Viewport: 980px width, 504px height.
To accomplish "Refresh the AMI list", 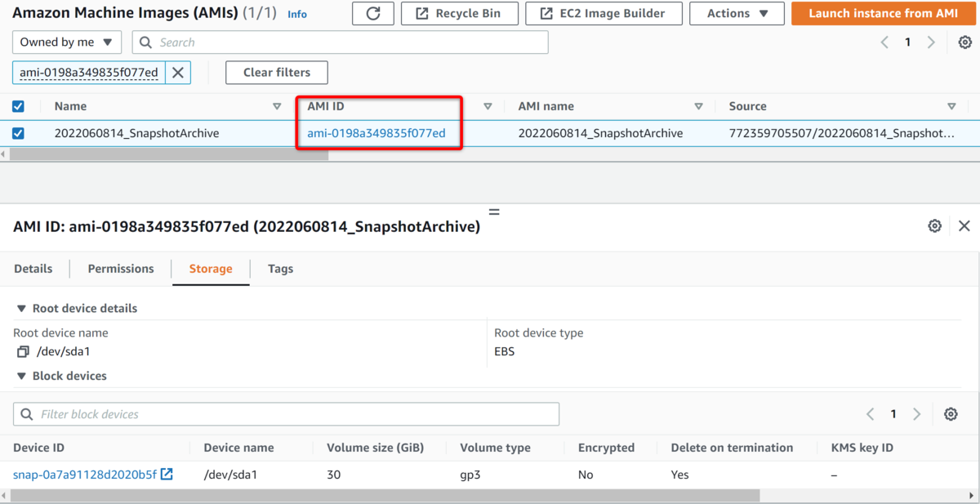I will (x=373, y=13).
